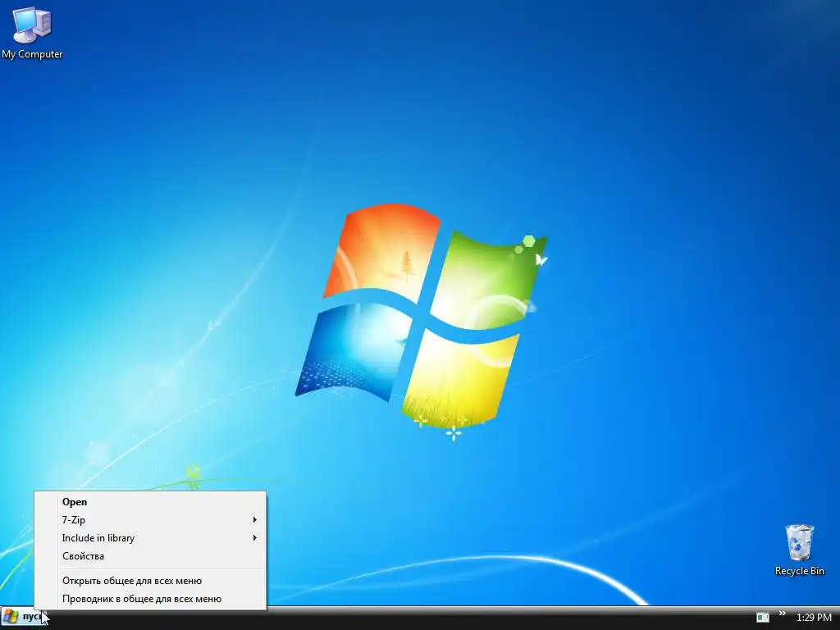Screen dimensions: 840x630
Task: Select the Recycle Bin desktop icon
Action: [x=799, y=550]
